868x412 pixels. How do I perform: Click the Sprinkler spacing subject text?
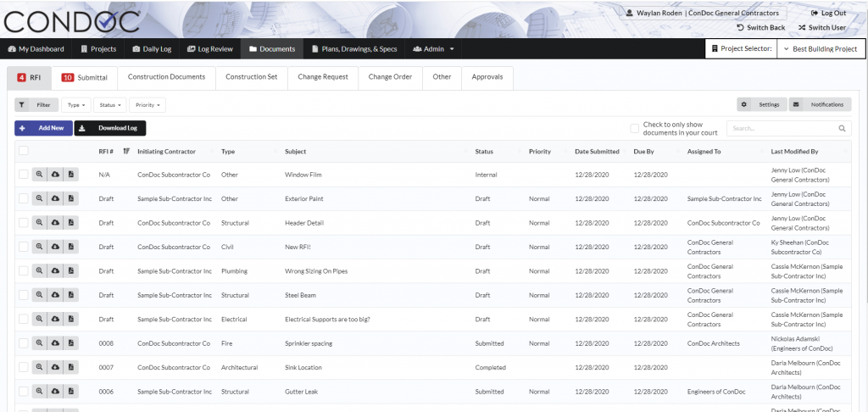click(x=309, y=343)
